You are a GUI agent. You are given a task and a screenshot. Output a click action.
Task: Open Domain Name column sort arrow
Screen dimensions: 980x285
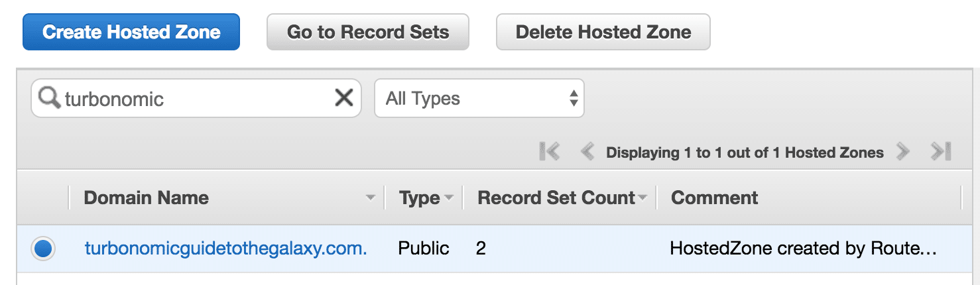tap(370, 198)
